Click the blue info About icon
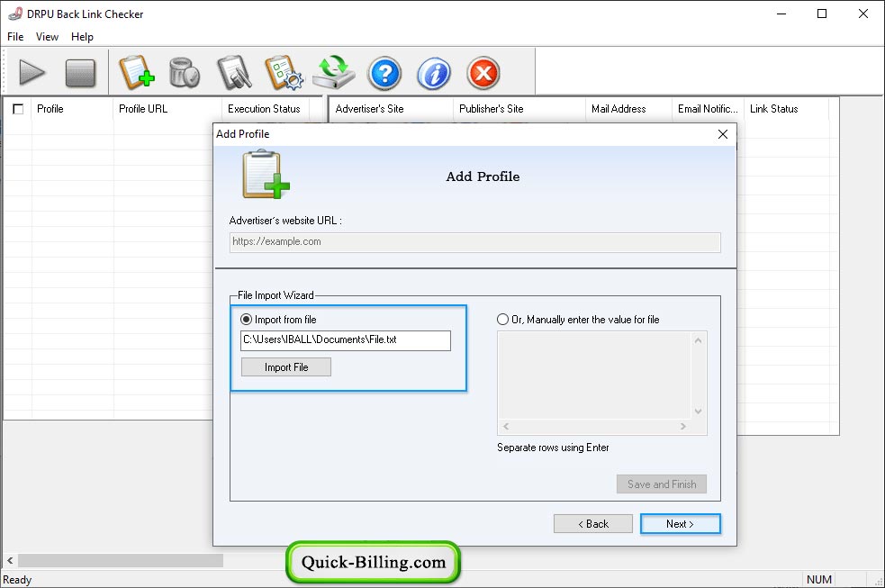This screenshot has width=885, height=588. (433, 73)
